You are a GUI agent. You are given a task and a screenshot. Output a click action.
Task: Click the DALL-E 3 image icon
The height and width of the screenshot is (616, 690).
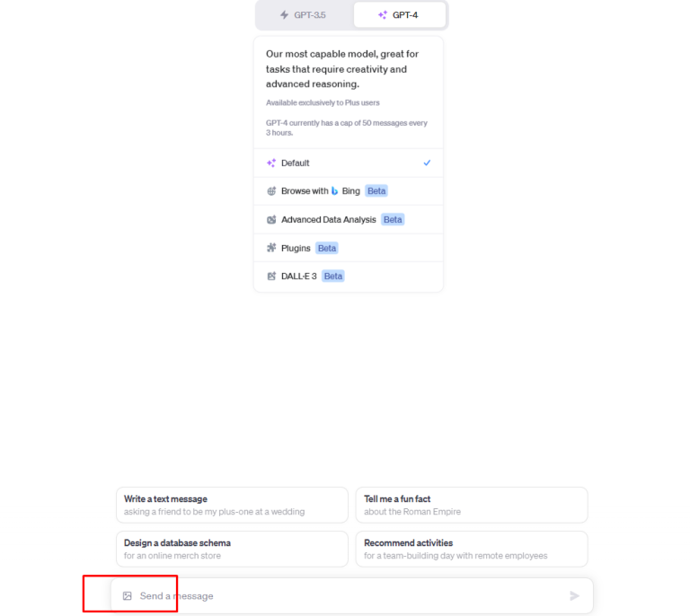click(x=271, y=277)
